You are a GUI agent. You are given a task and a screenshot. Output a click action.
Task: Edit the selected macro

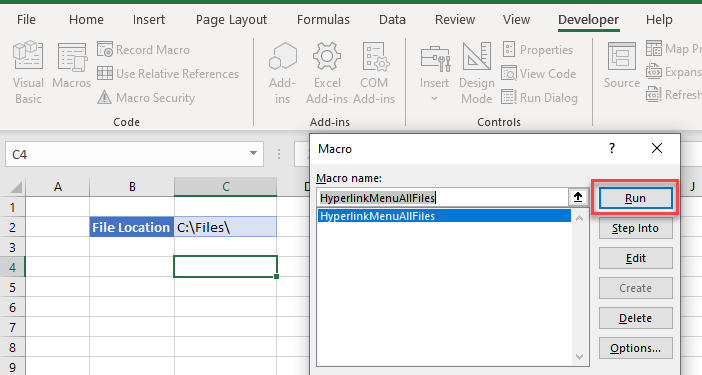point(635,258)
